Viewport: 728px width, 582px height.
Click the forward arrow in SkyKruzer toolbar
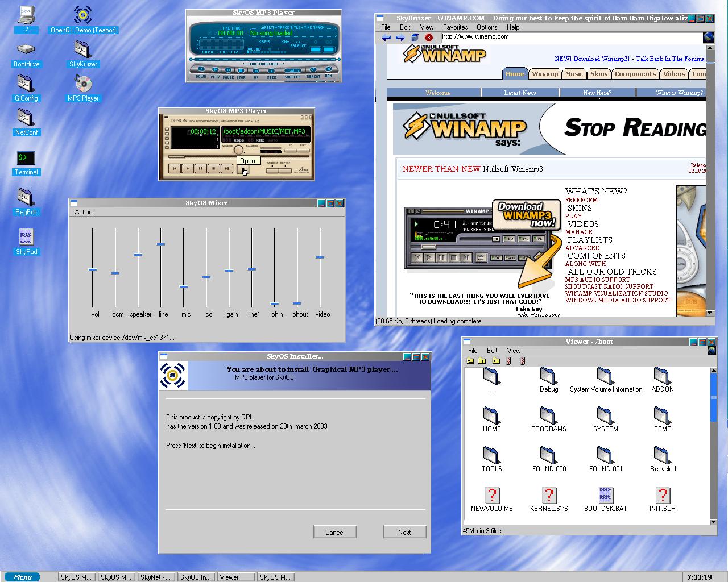400,38
